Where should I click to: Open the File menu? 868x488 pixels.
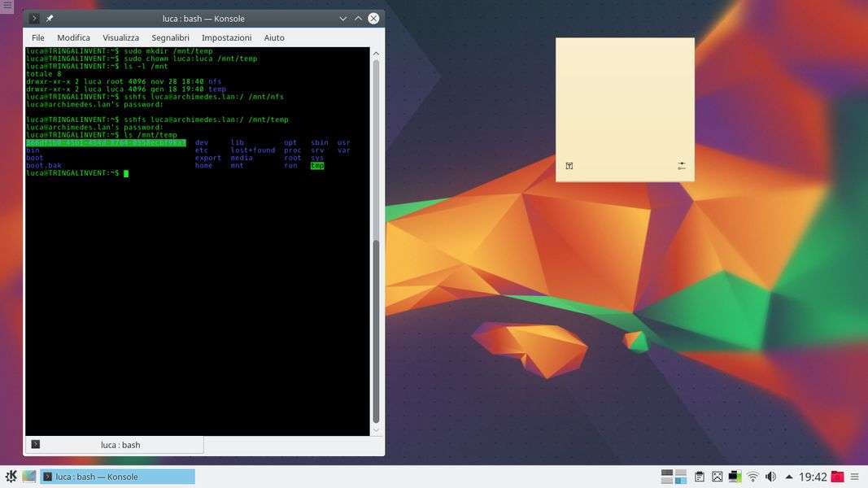click(x=38, y=37)
